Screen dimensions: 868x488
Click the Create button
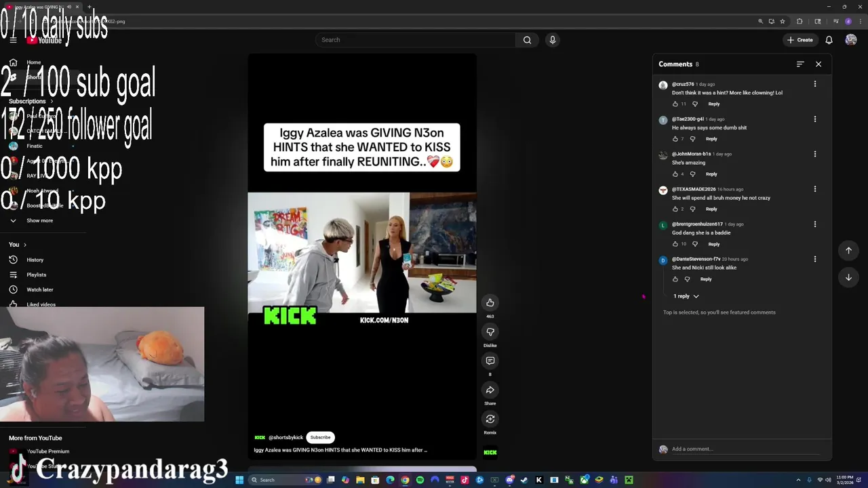(x=800, y=40)
